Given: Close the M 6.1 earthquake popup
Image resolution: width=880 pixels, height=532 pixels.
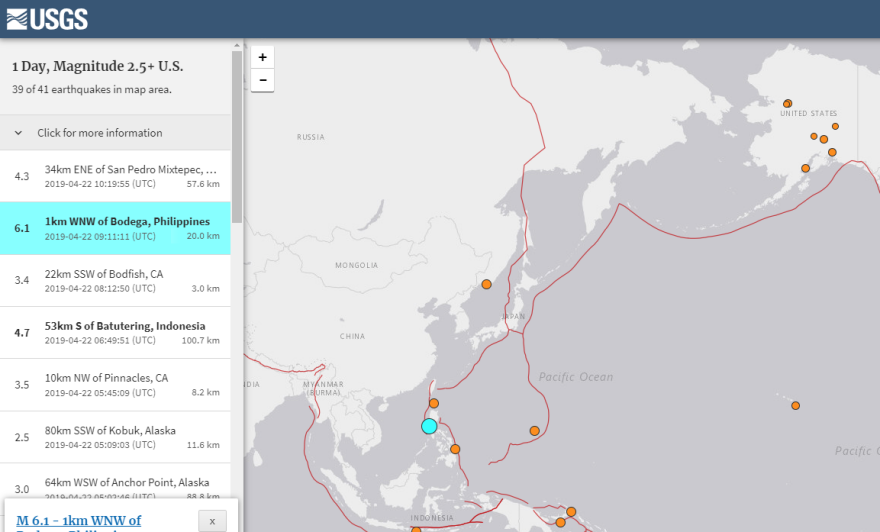Looking at the screenshot, I should coord(212,521).
